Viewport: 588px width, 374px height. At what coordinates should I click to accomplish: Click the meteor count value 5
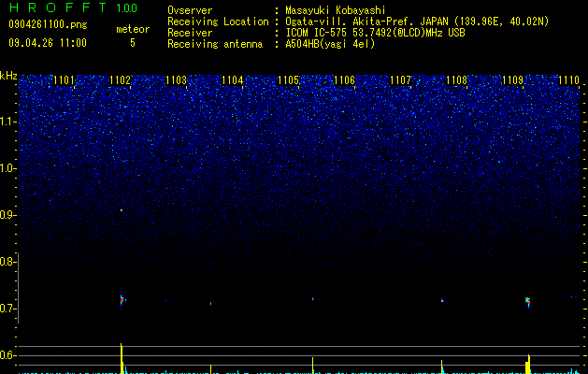(x=133, y=43)
